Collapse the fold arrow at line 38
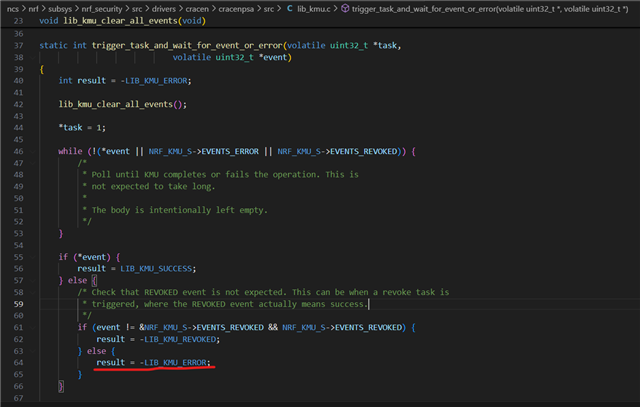640x407 pixels. 33,58
